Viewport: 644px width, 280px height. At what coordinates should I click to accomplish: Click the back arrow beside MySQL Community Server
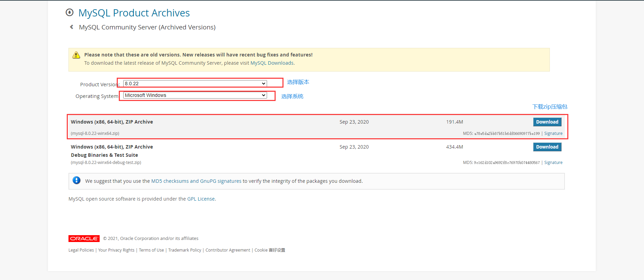72,27
